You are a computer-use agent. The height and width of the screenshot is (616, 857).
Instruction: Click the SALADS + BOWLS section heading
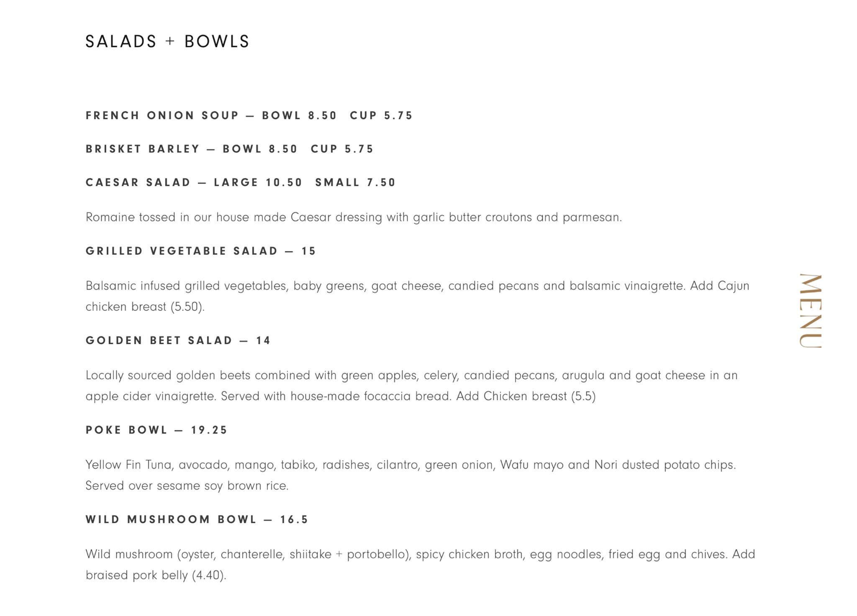pos(167,42)
